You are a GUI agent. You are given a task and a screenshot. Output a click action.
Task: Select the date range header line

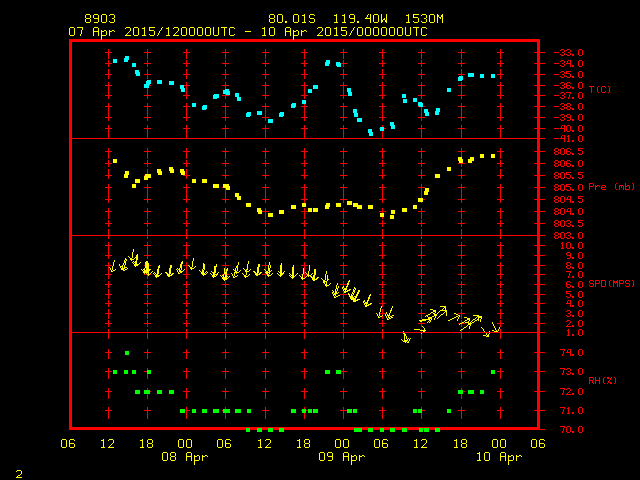tap(247, 32)
